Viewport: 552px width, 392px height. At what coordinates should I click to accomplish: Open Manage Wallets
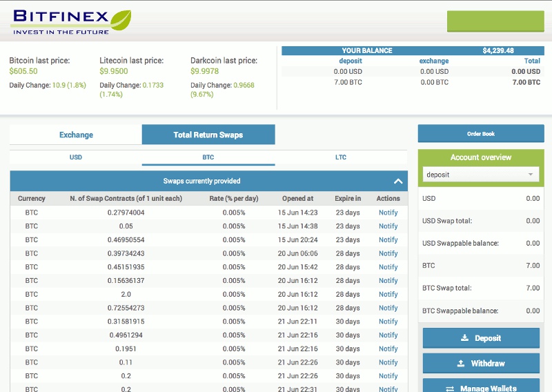pyautogui.click(x=481, y=386)
